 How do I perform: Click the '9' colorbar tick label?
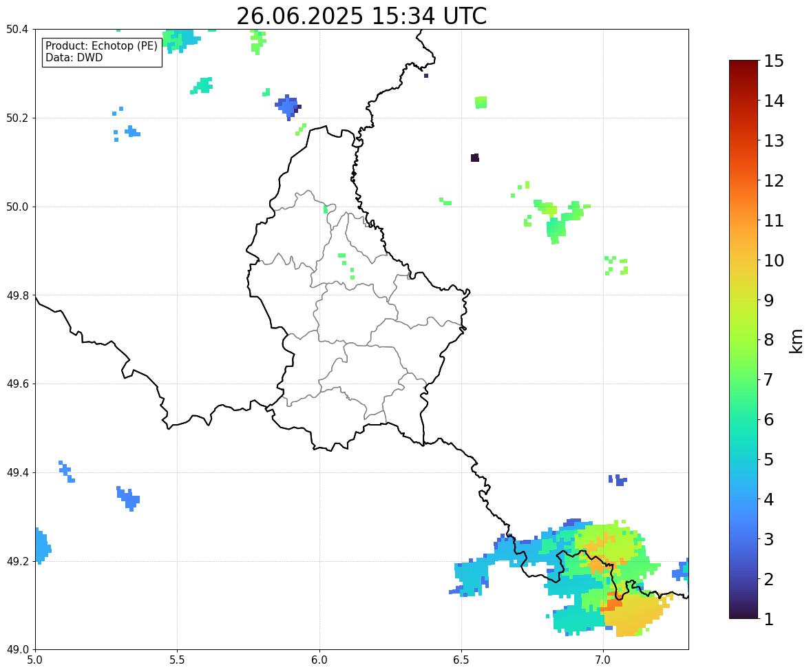pos(768,300)
